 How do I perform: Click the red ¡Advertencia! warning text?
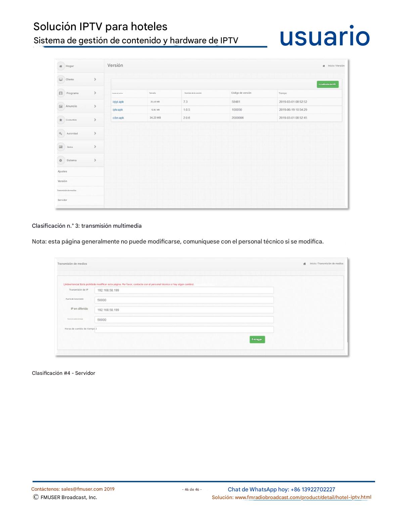pos(129,284)
